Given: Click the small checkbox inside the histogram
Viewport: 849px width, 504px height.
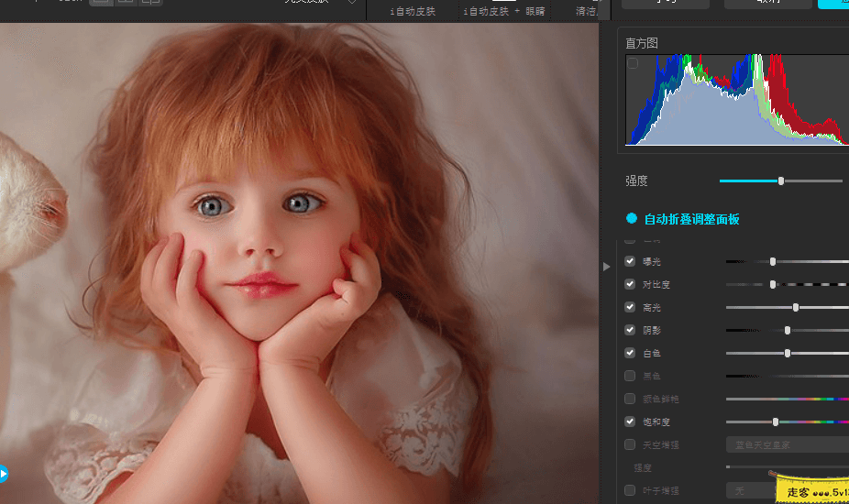Looking at the screenshot, I should (633, 63).
